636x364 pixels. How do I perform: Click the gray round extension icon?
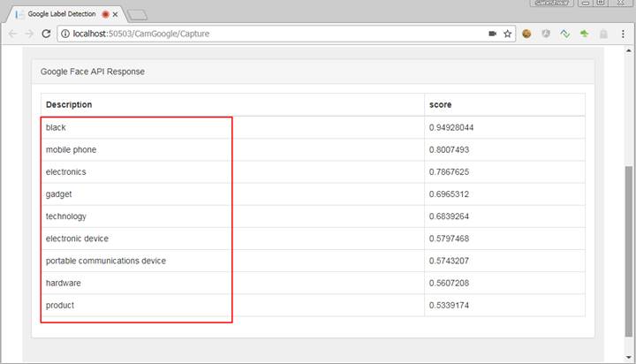pyautogui.click(x=546, y=34)
